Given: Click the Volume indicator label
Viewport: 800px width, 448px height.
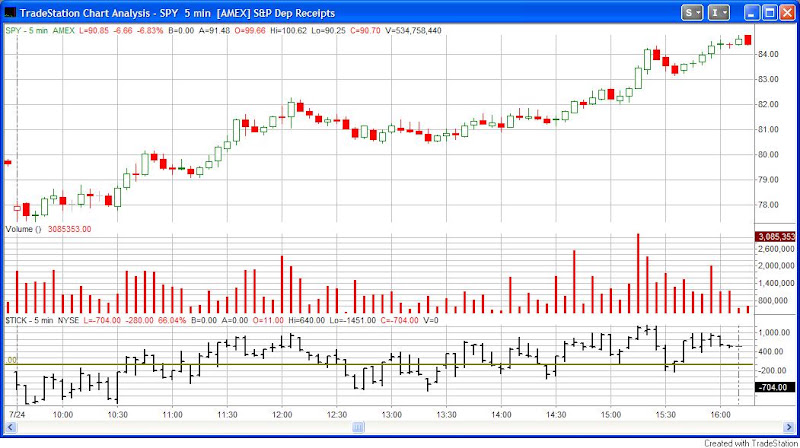Looking at the screenshot, I should point(23,229).
